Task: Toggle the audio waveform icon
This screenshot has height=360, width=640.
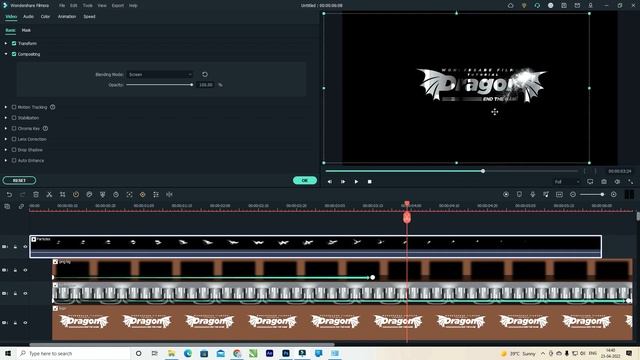Action: pos(169,195)
